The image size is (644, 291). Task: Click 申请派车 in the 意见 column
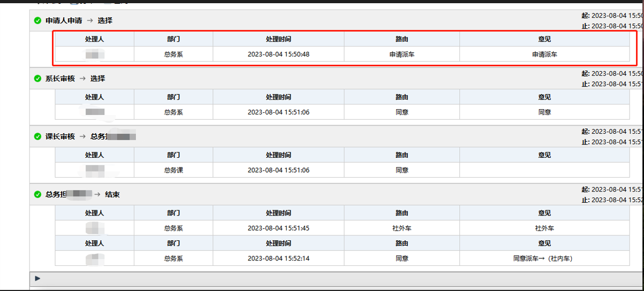pos(544,54)
